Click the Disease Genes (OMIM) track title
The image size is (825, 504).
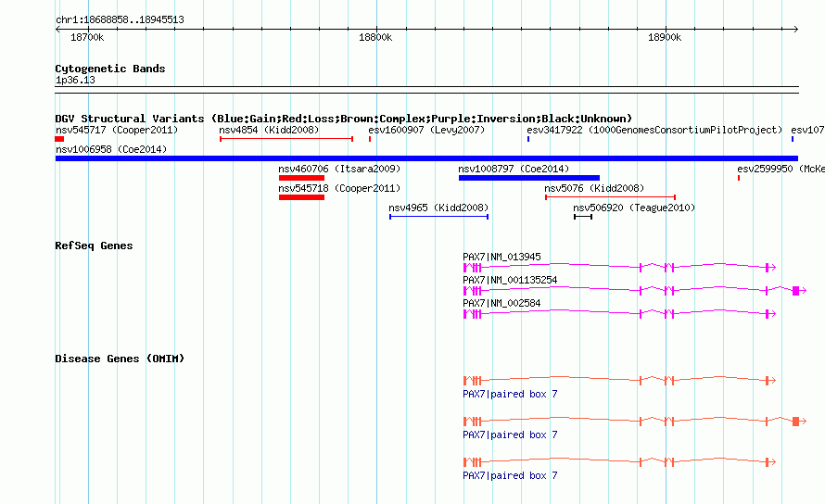(120, 359)
